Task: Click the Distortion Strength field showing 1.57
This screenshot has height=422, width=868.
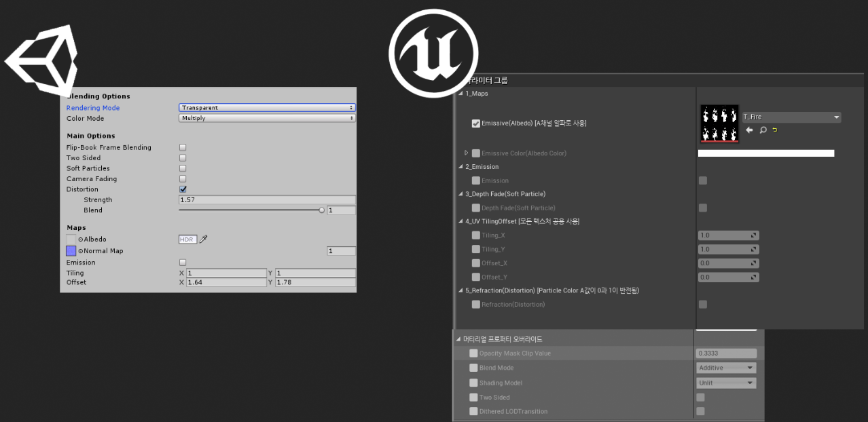Action: coord(267,200)
